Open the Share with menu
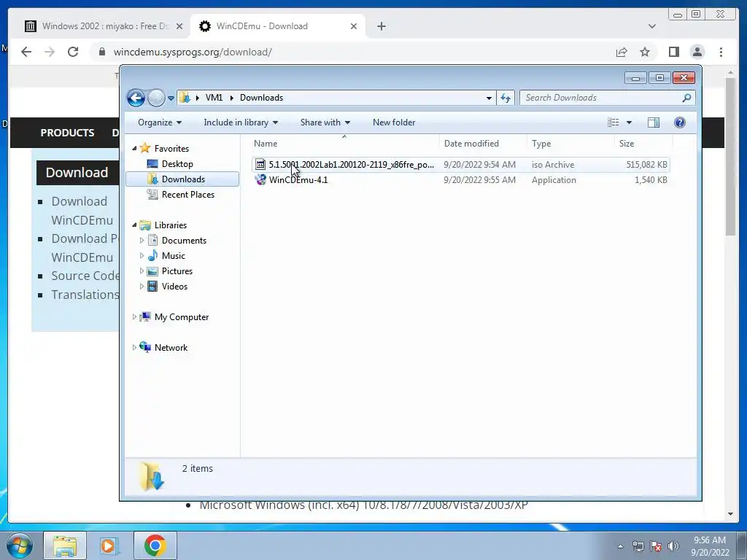 [x=325, y=122]
